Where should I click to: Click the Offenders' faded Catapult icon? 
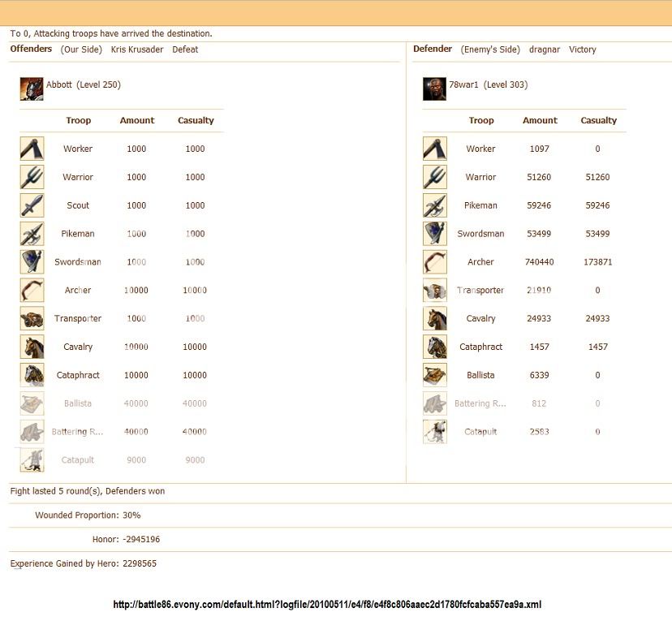(x=32, y=460)
